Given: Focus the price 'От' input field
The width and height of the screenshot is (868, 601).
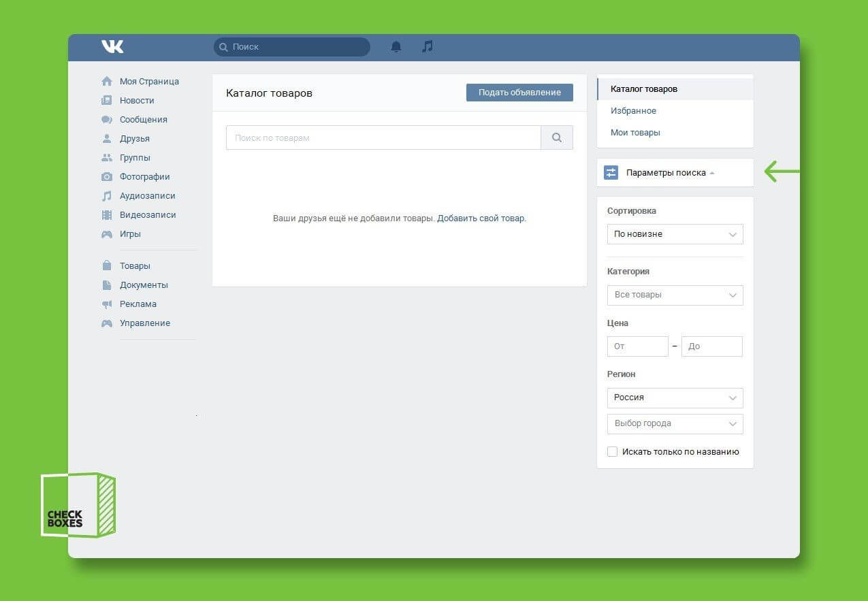Looking at the screenshot, I should (x=637, y=346).
